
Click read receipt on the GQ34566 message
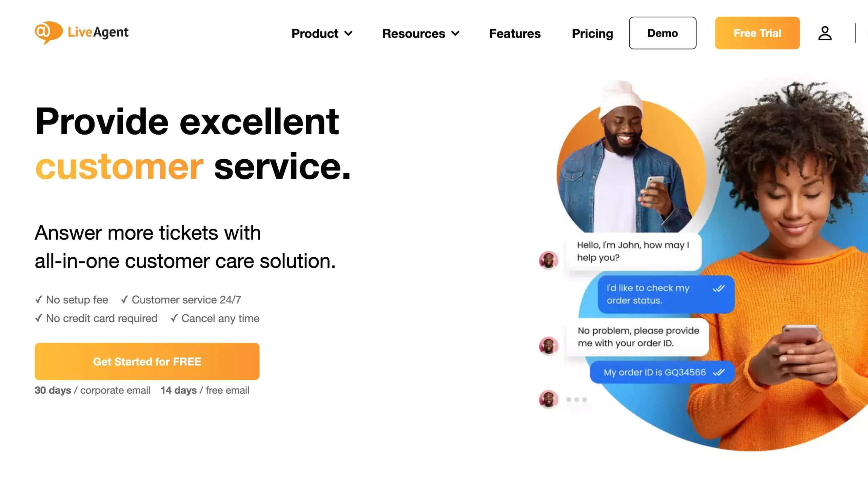pyautogui.click(x=718, y=372)
